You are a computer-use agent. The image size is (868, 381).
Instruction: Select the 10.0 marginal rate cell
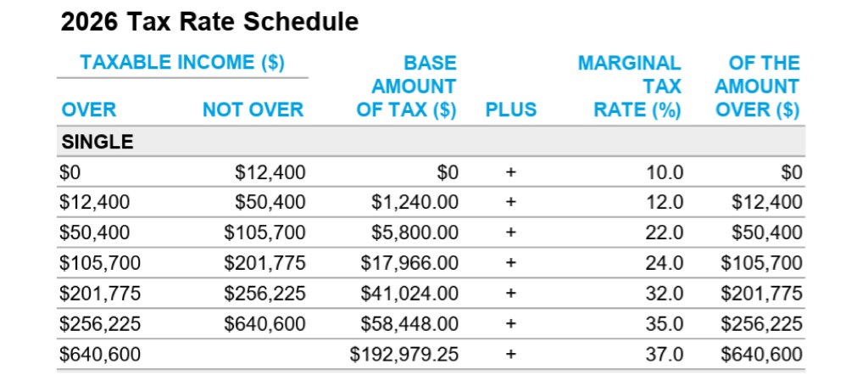664,173
